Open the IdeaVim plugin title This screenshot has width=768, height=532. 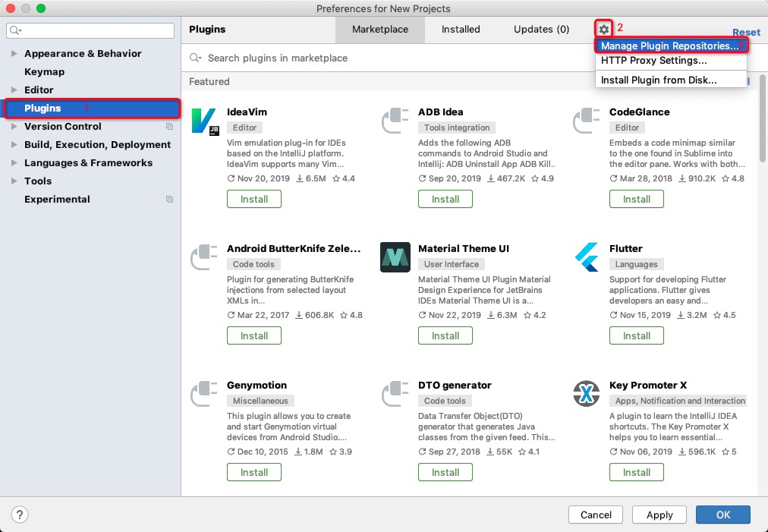(247, 112)
